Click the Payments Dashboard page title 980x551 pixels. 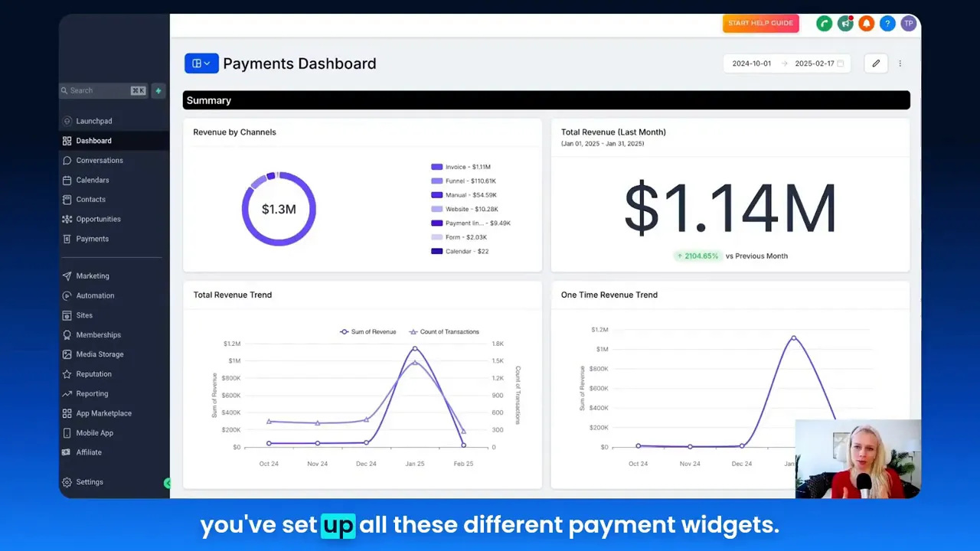click(299, 64)
